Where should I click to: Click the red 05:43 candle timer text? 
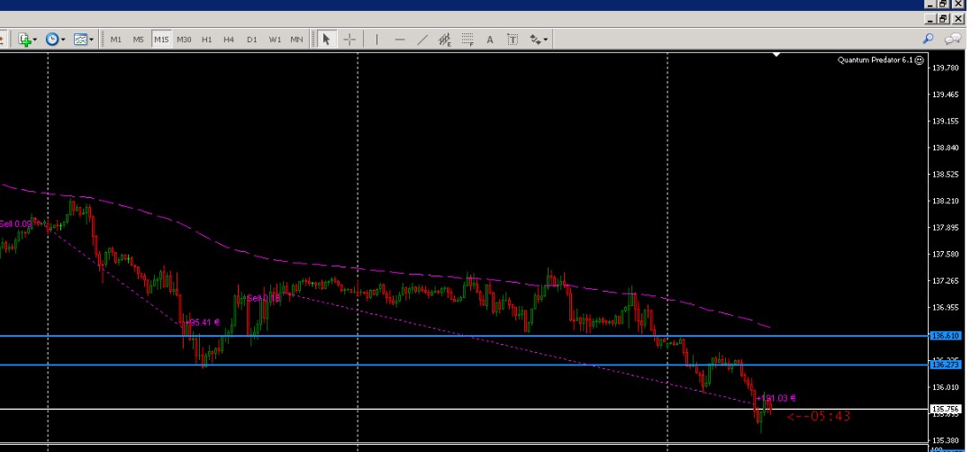point(819,416)
